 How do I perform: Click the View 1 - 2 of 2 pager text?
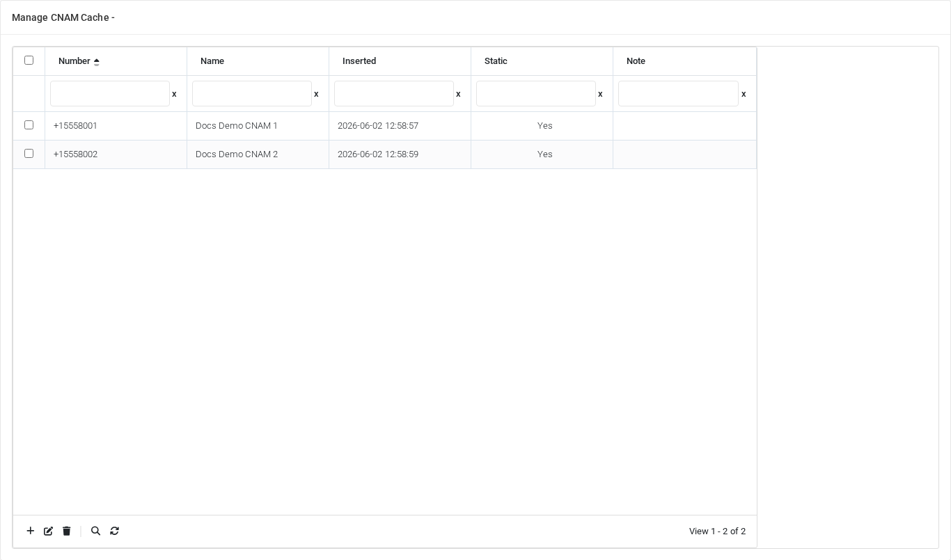pos(717,531)
